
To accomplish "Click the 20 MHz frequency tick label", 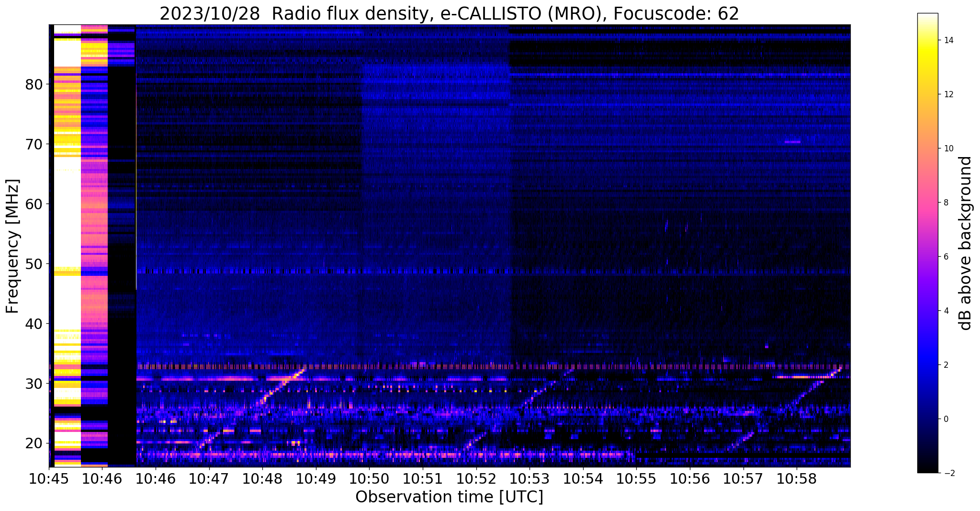I will (34, 443).
